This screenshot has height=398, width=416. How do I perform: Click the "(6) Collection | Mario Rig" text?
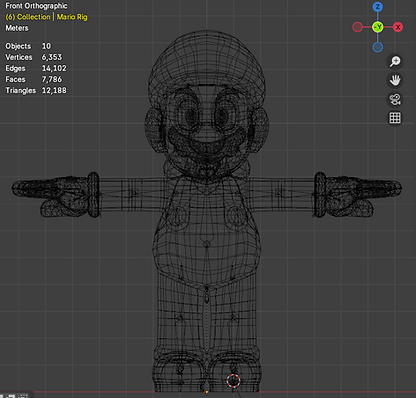(x=46, y=17)
